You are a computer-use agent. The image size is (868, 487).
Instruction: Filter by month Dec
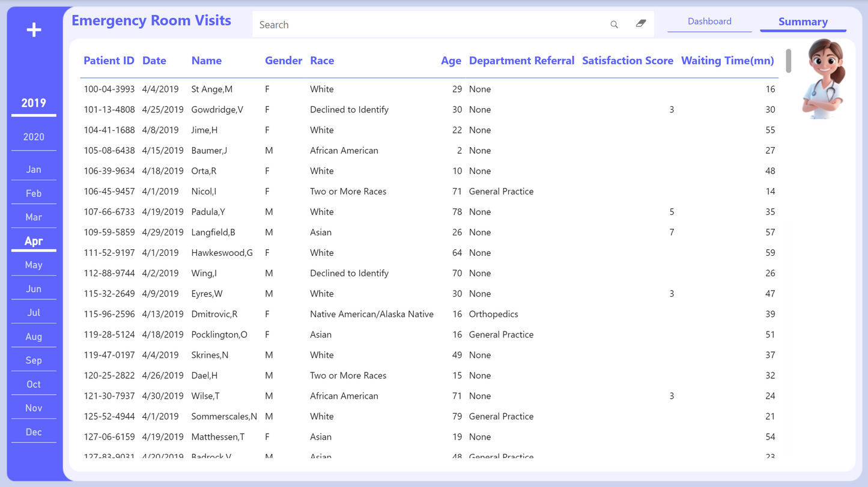click(34, 432)
